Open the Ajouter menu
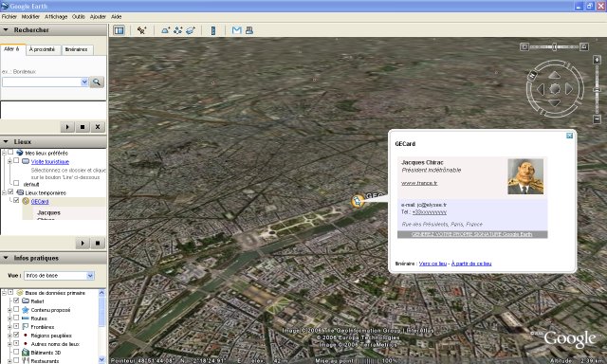607x364 pixels. pos(98,17)
